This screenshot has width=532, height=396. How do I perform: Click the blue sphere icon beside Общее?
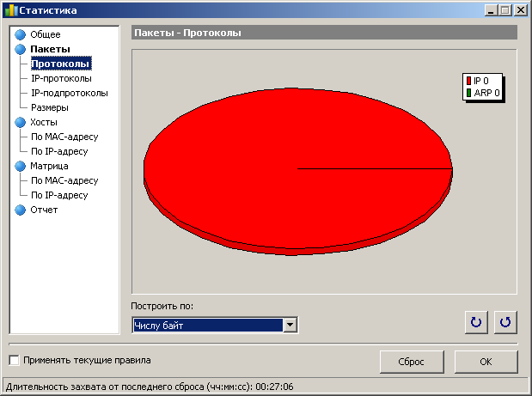pyautogui.click(x=21, y=34)
